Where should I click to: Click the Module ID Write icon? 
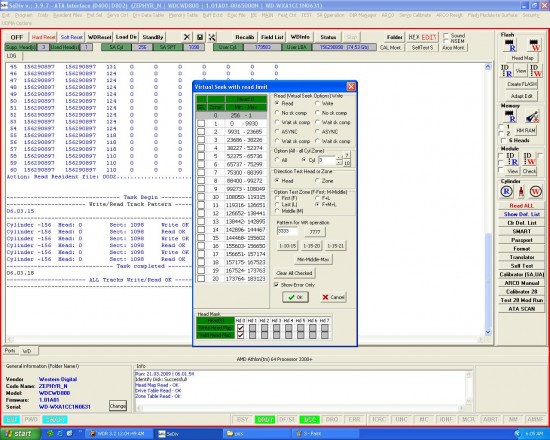coord(529,159)
